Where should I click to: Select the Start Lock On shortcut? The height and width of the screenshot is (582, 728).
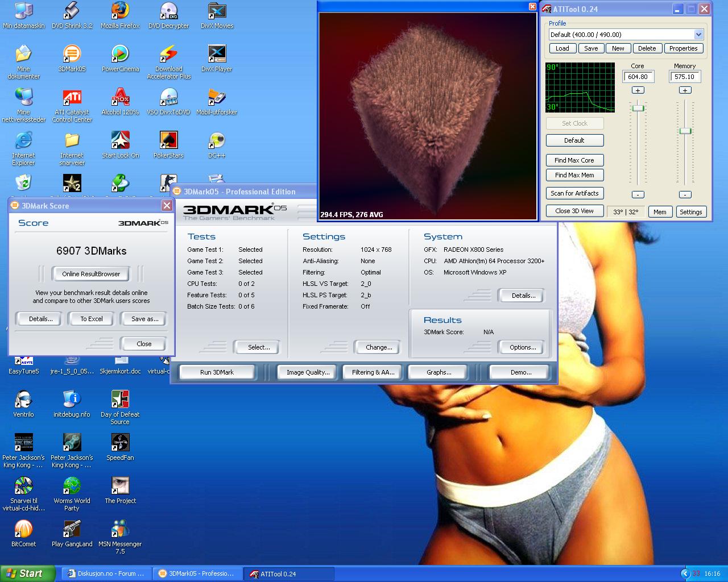point(120,145)
